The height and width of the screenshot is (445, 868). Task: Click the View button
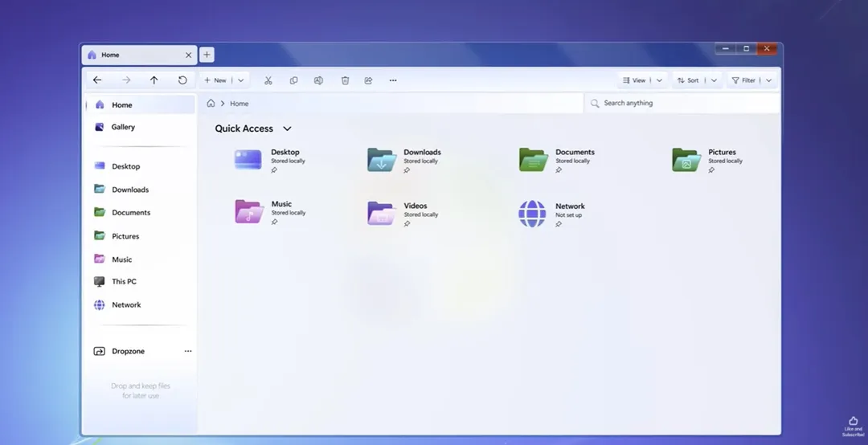pos(634,80)
